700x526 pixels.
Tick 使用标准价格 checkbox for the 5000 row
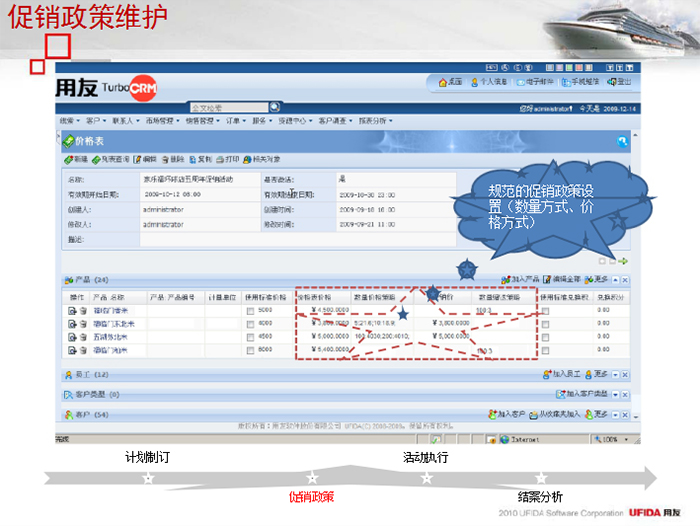pyautogui.click(x=250, y=311)
